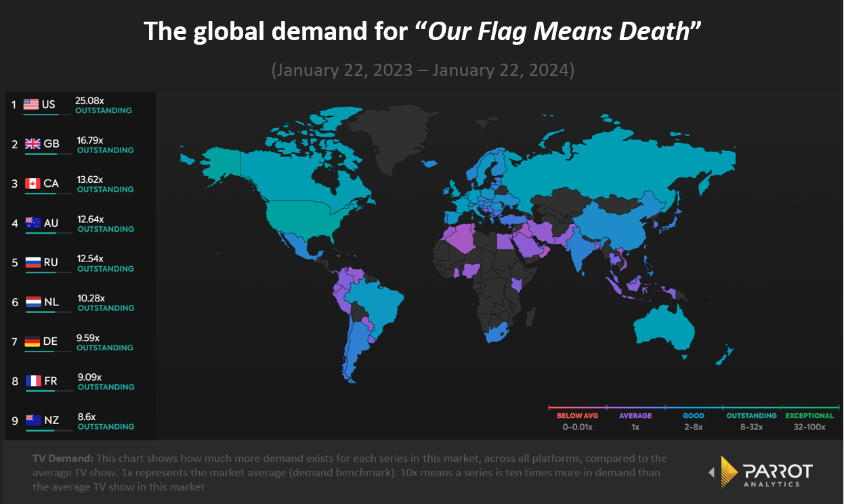Click the Netherlands flag icon
844x504 pixels.
pyautogui.click(x=34, y=301)
